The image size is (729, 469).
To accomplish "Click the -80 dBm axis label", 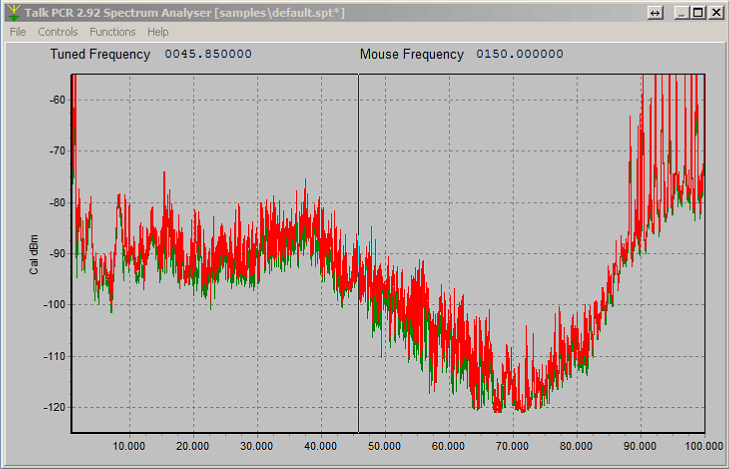I will pyautogui.click(x=58, y=203).
